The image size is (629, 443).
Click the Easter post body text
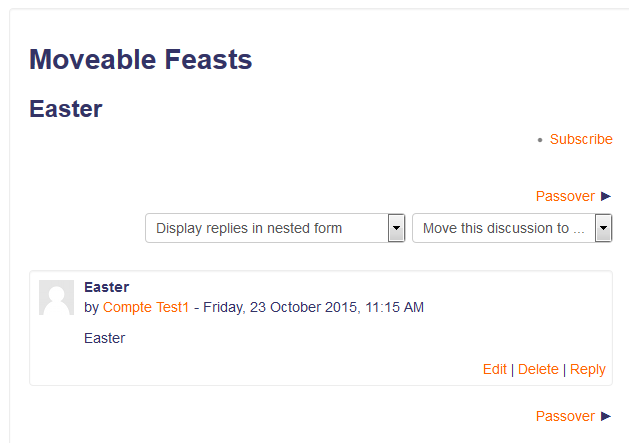104,338
